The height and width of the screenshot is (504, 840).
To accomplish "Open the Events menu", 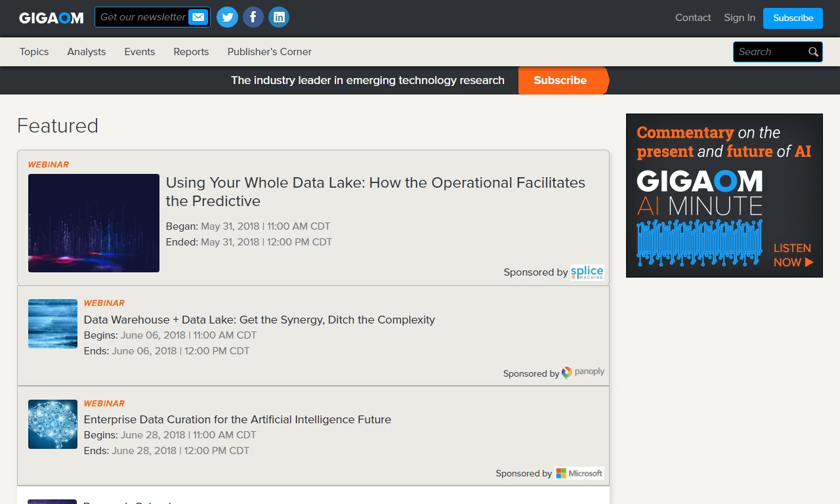I will (140, 52).
